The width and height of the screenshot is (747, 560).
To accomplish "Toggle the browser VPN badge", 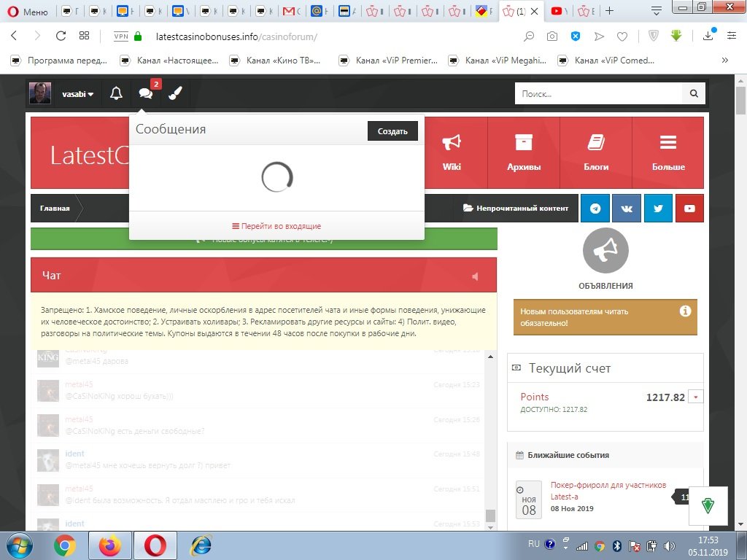I will [121, 36].
